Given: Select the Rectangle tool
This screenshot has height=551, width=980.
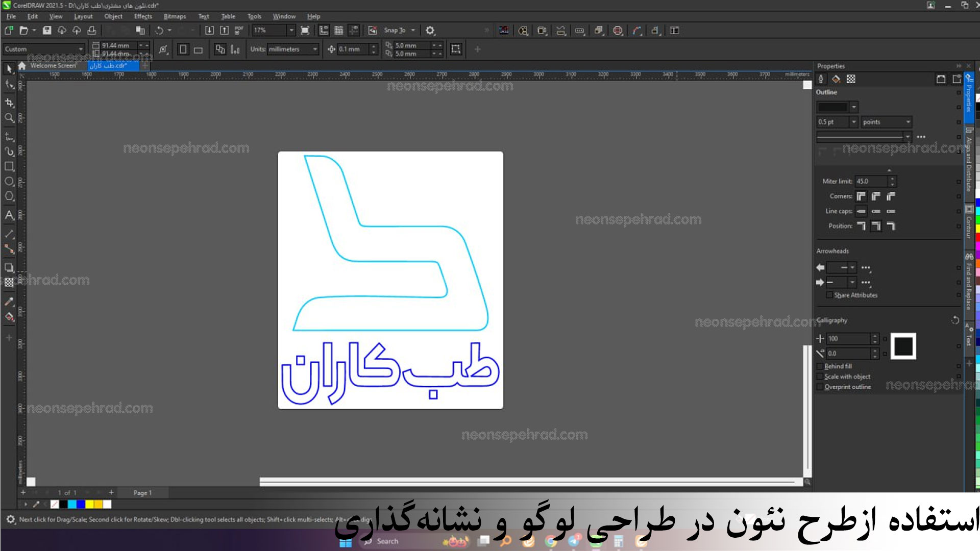Looking at the screenshot, I should click(x=9, y=166).
